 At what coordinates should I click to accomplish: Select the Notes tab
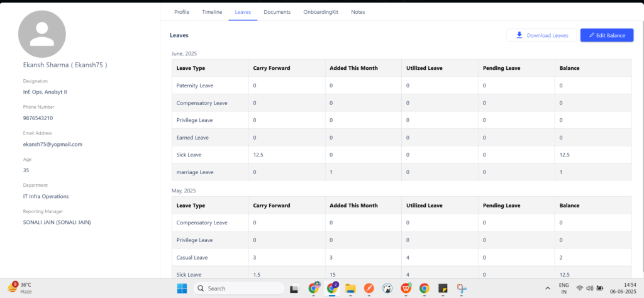click(x=358, y=12)
